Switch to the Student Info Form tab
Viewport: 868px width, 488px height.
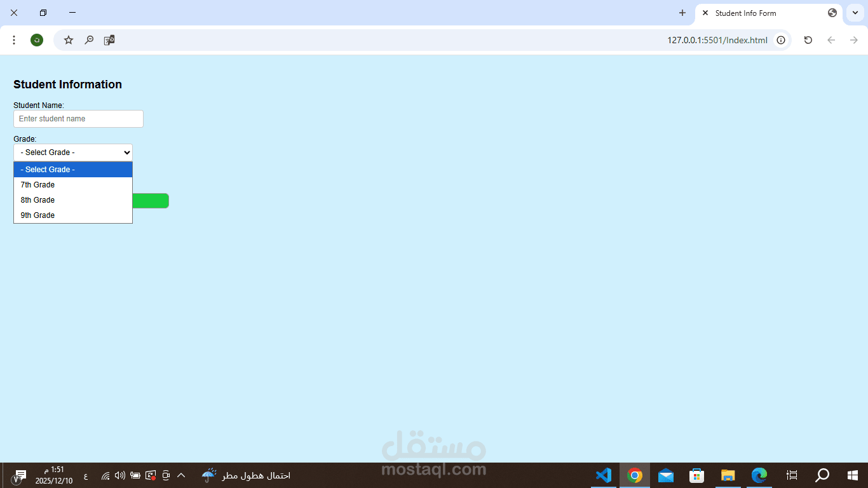pyautogui.click(x=769, y=13)
